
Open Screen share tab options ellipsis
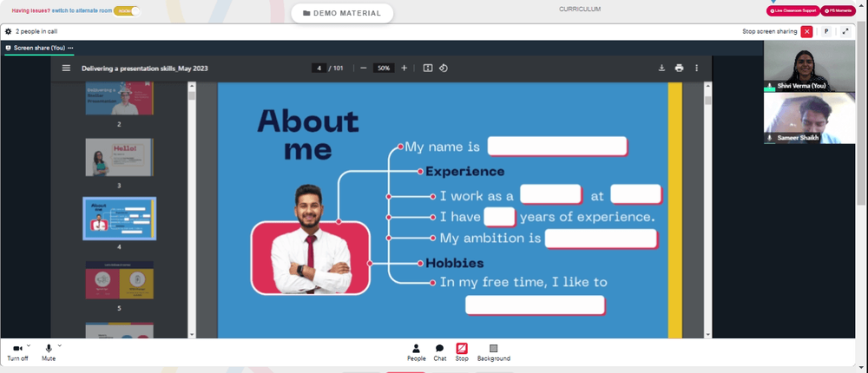pos(70,49)
